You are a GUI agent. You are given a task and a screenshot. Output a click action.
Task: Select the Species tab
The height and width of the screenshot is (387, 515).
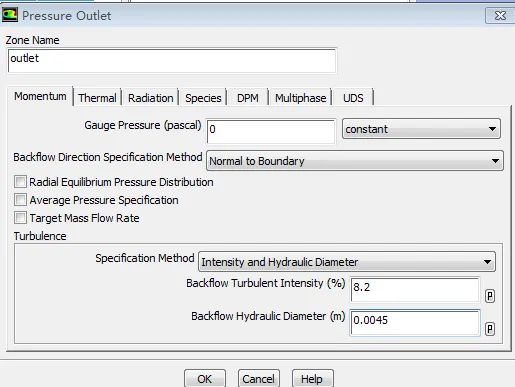point(203,98)
